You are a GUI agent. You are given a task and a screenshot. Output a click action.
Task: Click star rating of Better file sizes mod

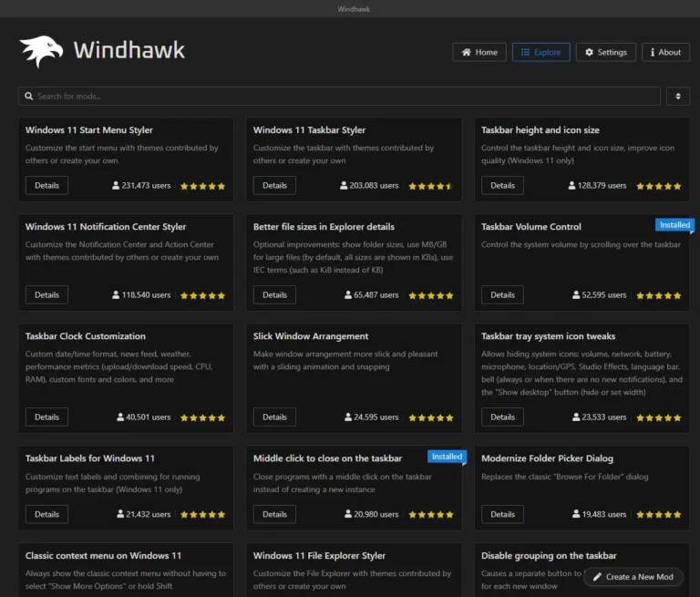(x=431, y=295)
